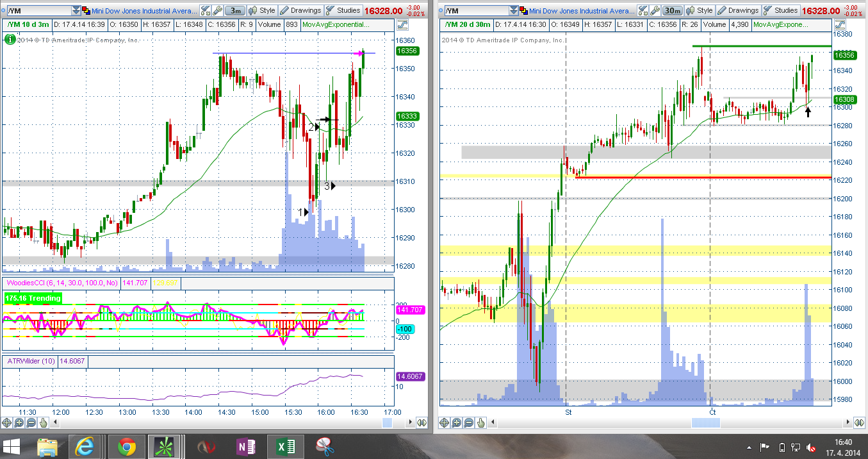868x459 pixels.
Task: Open Drawings menu in left chart
Action: pos(301,10)
